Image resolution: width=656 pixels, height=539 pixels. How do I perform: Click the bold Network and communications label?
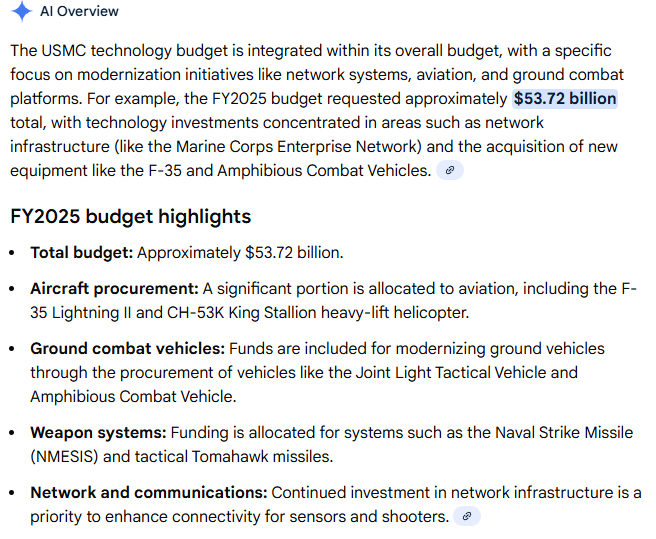[148, 493]
